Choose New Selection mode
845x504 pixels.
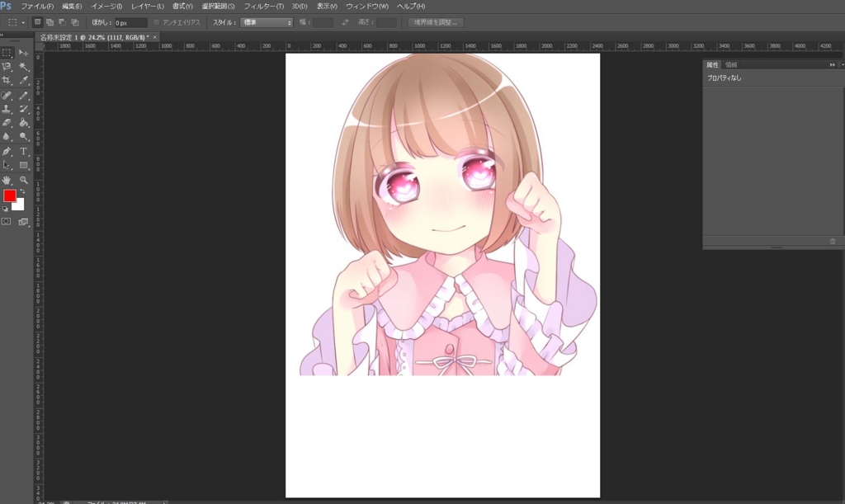click(x=37, y=22)
